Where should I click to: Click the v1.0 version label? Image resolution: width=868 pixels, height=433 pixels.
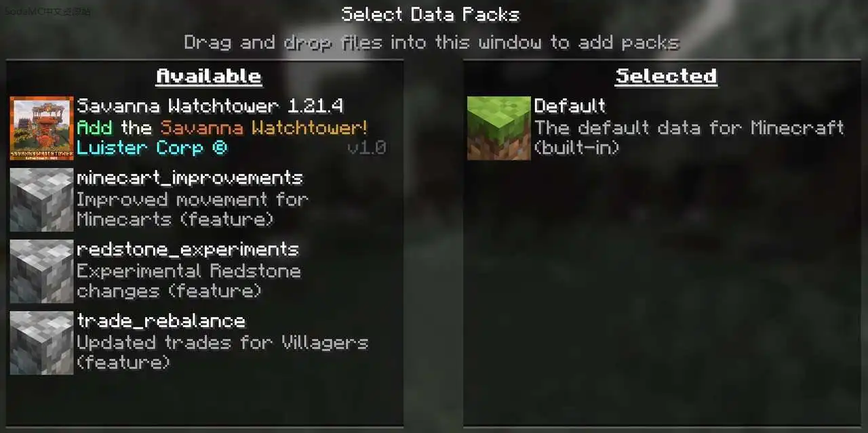367,148
